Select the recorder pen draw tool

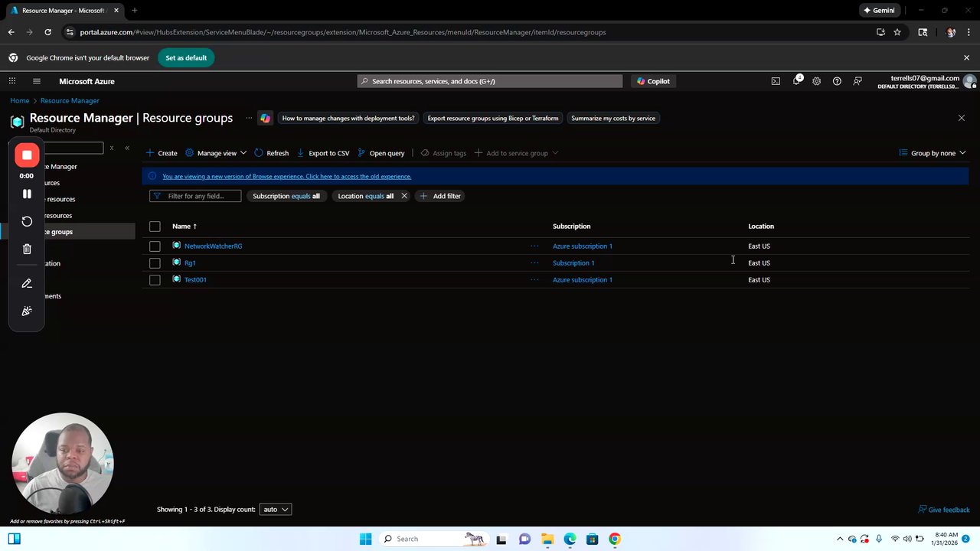27,283
